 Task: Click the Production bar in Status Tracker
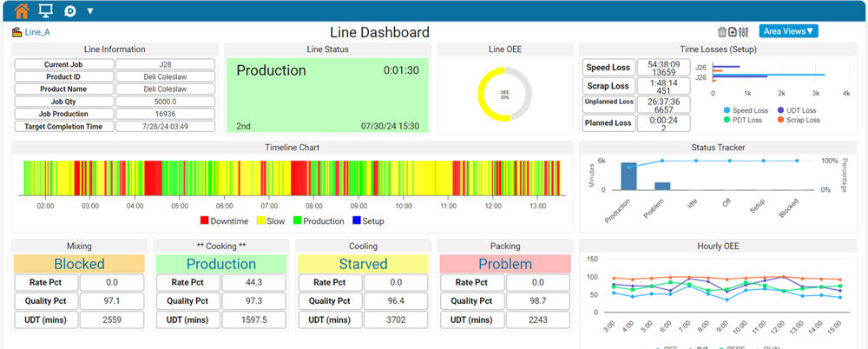coord(628,176)
